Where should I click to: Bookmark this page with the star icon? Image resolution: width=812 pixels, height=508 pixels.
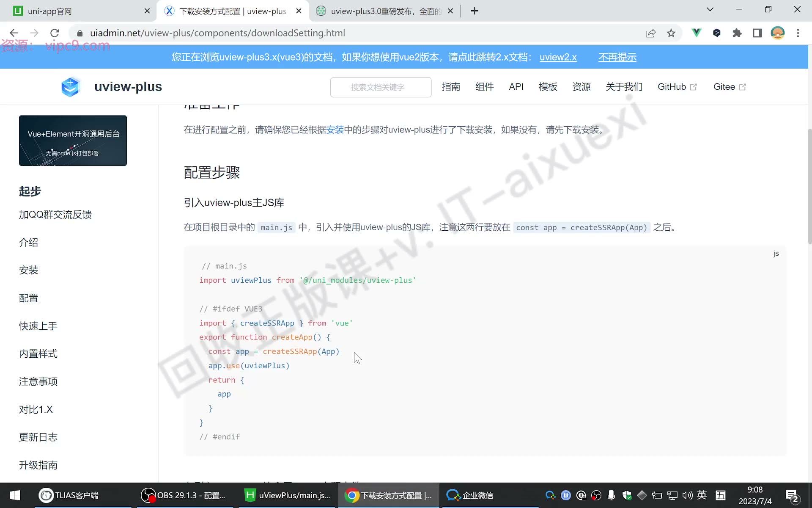coord(671,33)
